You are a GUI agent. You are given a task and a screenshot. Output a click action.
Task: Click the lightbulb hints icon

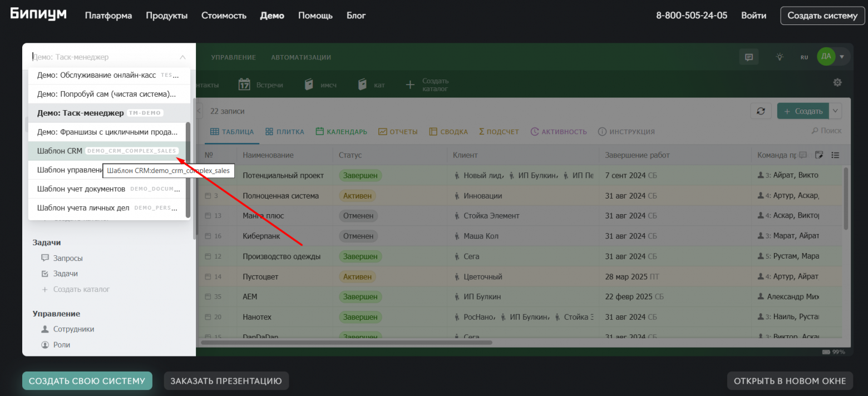pos(780,57)
